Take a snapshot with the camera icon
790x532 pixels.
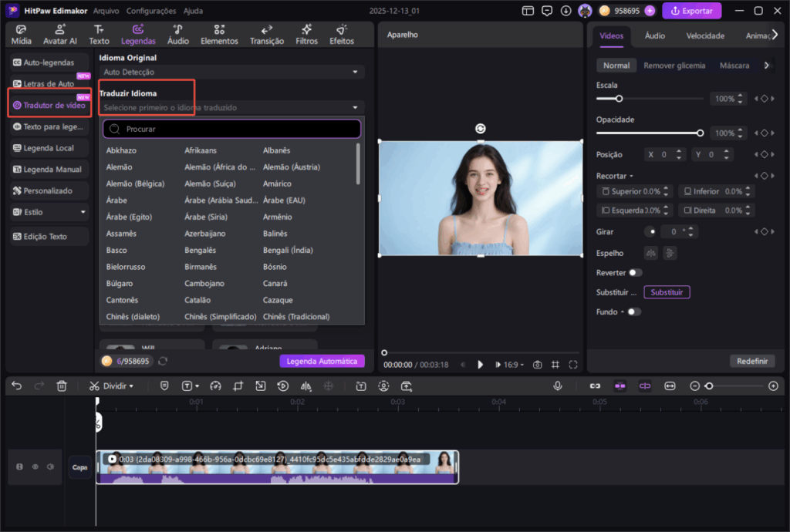point(538,365)
